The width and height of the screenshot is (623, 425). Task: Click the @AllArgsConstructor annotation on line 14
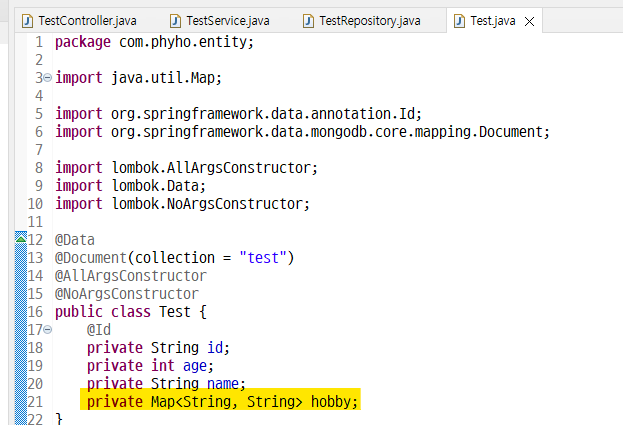pos(131,276)
